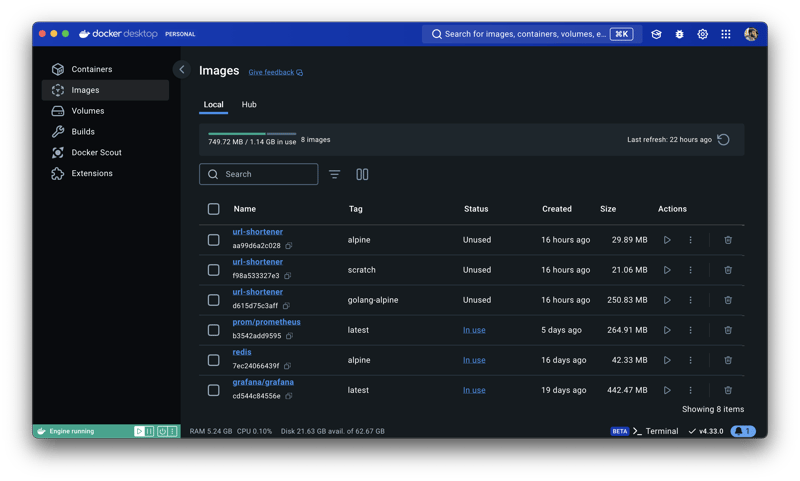This screenshot has width=800, height=481.
Task: Select Images in the sidebar
Action: coord(105,90)
